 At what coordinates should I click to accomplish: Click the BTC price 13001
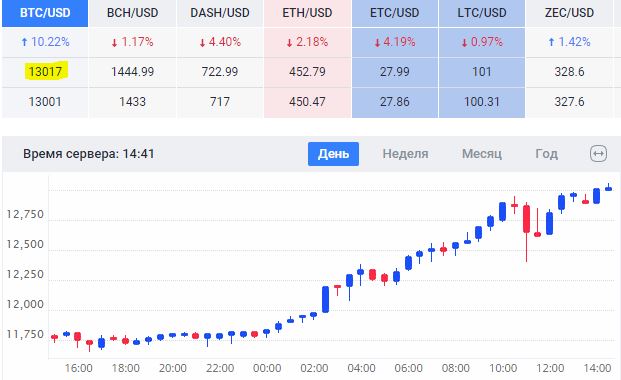click(45, 102)
